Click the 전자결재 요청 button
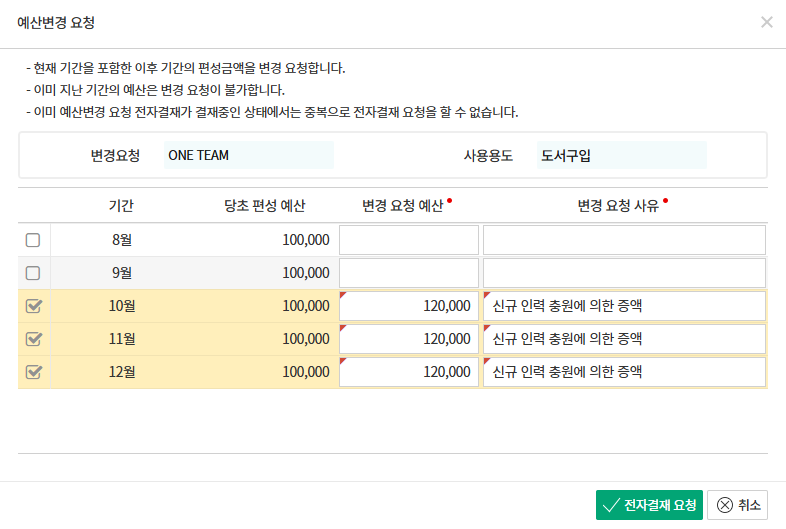 (x=649, y=505)
